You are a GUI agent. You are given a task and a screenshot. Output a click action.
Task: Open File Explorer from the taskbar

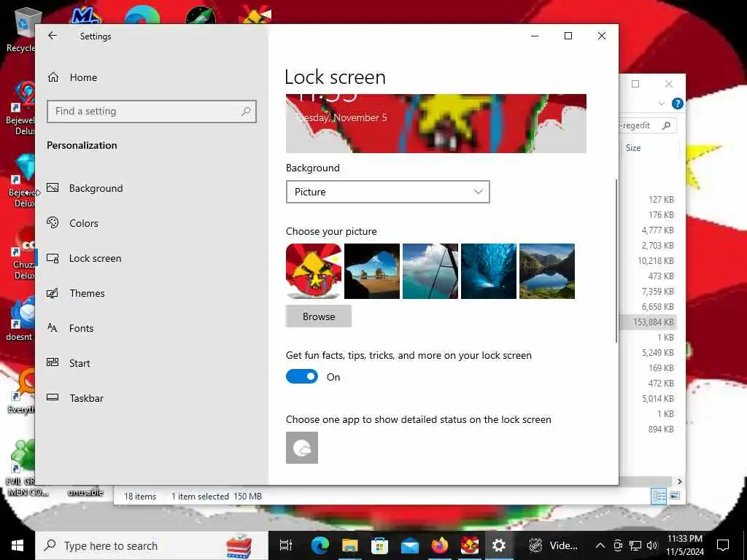tap(349, 545)
